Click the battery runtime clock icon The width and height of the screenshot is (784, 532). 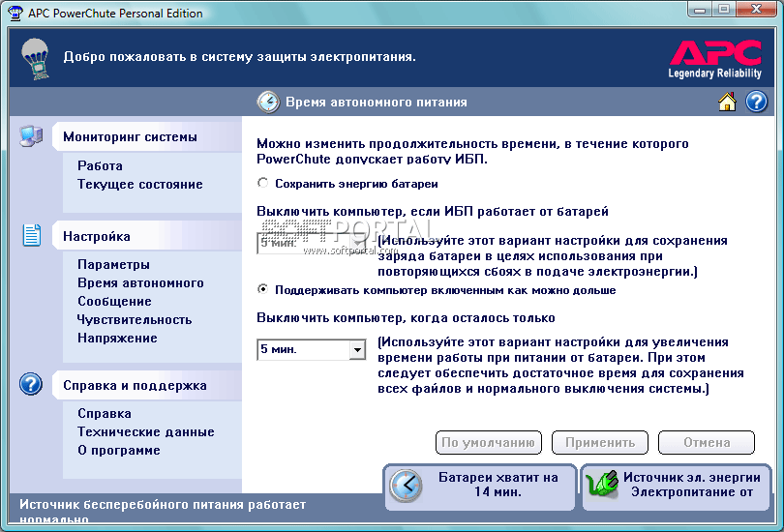pos(406,485)
